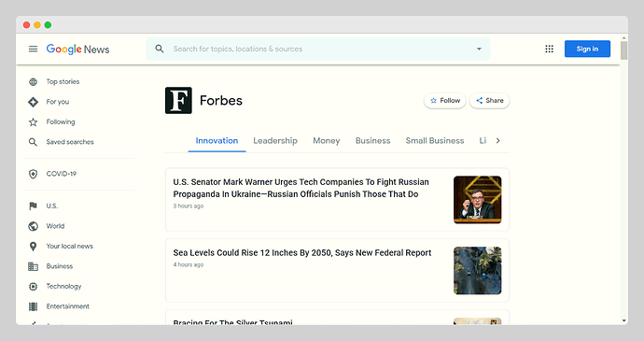
Task: Click the Forbes logo
Action: click(x=178, y=100)
